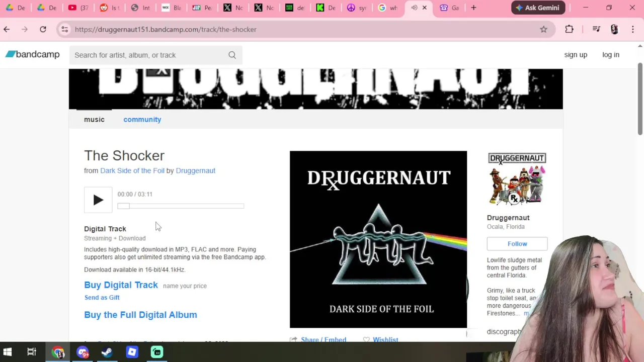Click Send as Gift

pyautogui.click(x=102, y=298)
